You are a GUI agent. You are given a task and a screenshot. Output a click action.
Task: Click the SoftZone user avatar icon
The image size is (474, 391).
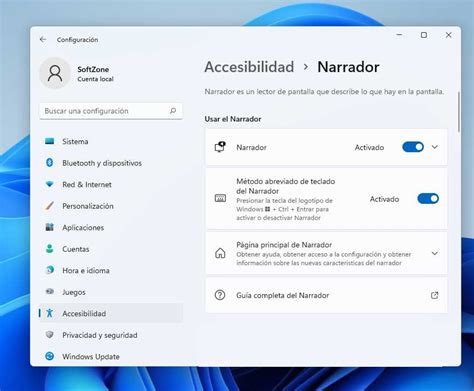55,73
